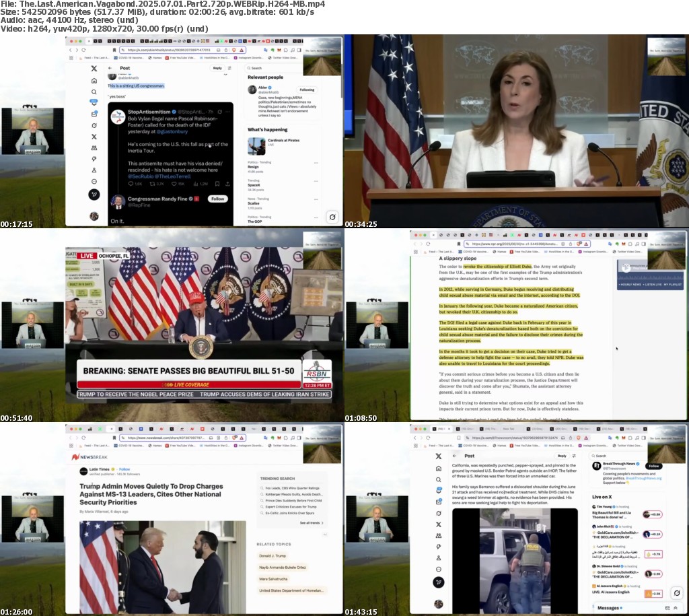Image resolution: width=689 pixels, height=616 pixels.
Task: Play the Border Patrol video in the 01:43:15 post
Action: click(x=515, y=560)
